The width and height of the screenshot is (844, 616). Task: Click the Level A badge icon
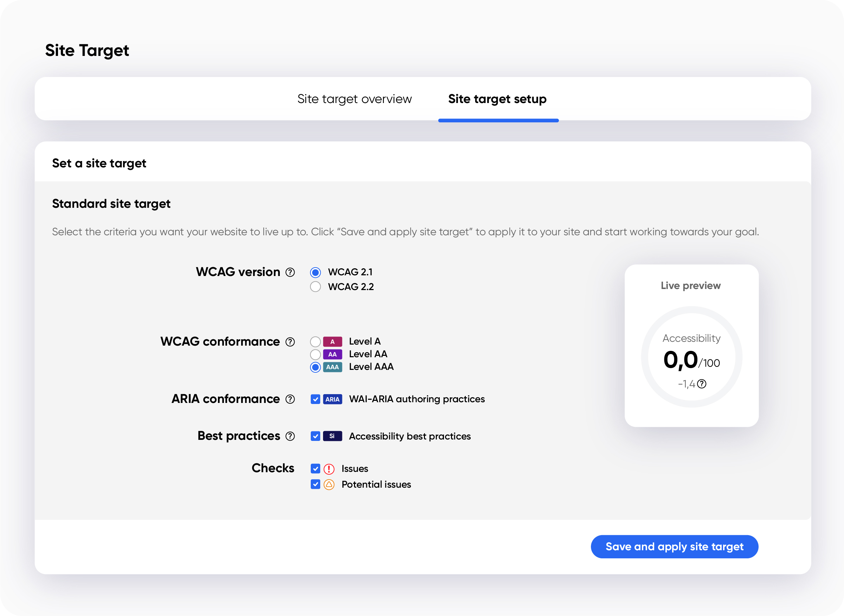pos(333,341)
